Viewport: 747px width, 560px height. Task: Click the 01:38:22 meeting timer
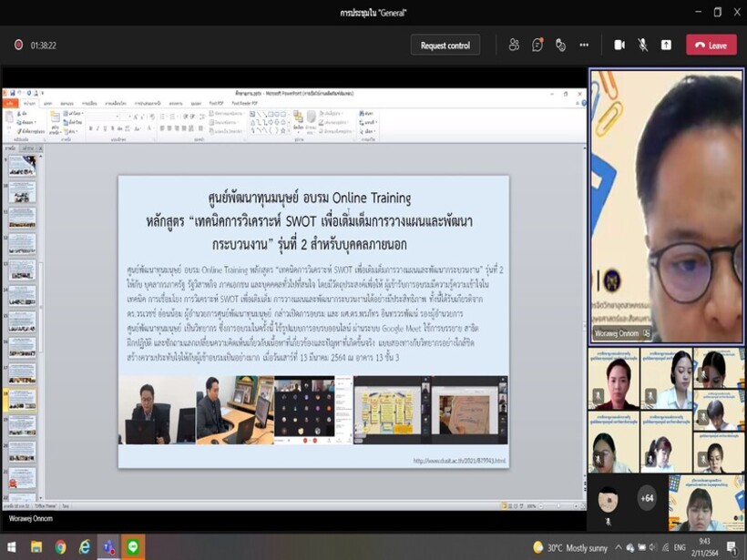(x=44, y=46)
